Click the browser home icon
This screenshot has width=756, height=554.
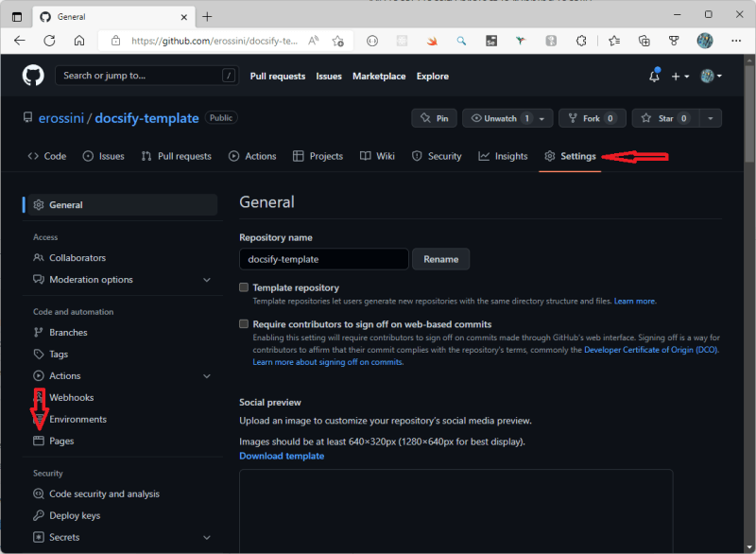tap(79, 41)
